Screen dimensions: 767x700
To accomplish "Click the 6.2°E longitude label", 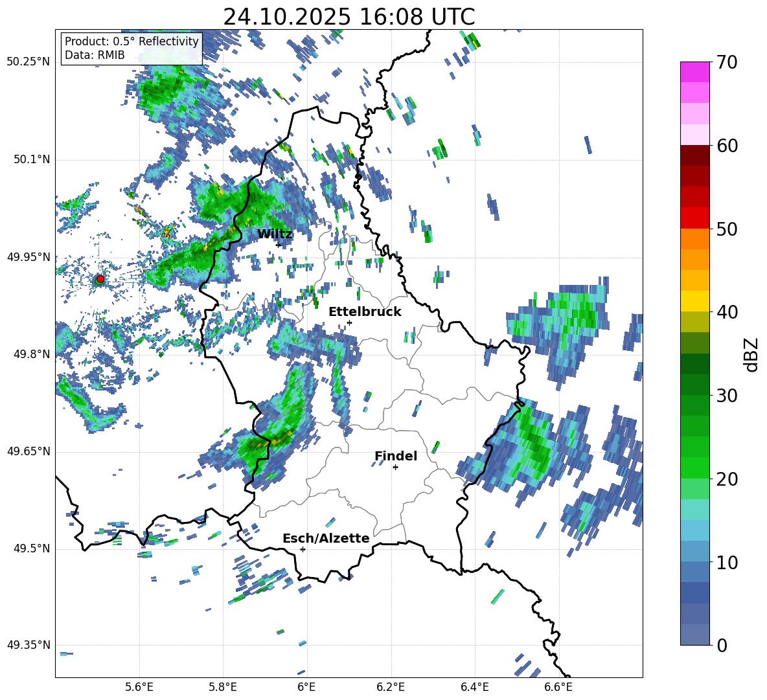I will (x=391, y=687).
